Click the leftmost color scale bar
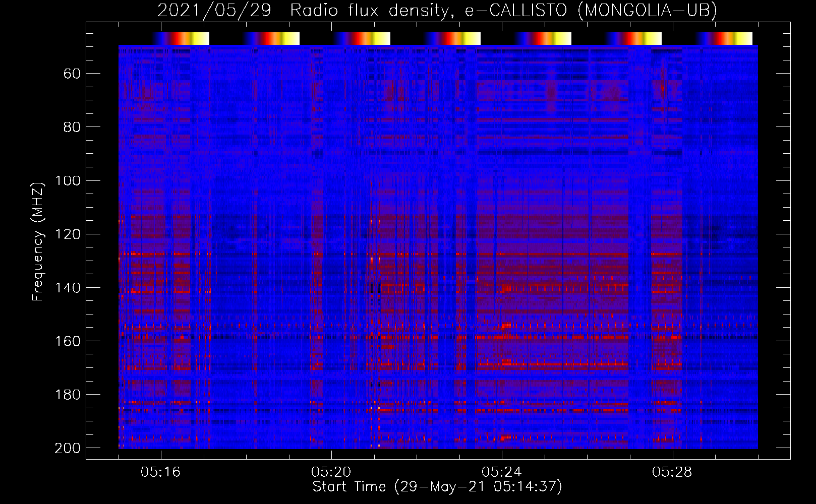Screen dimensions: 816x504 tap(181, 39)
